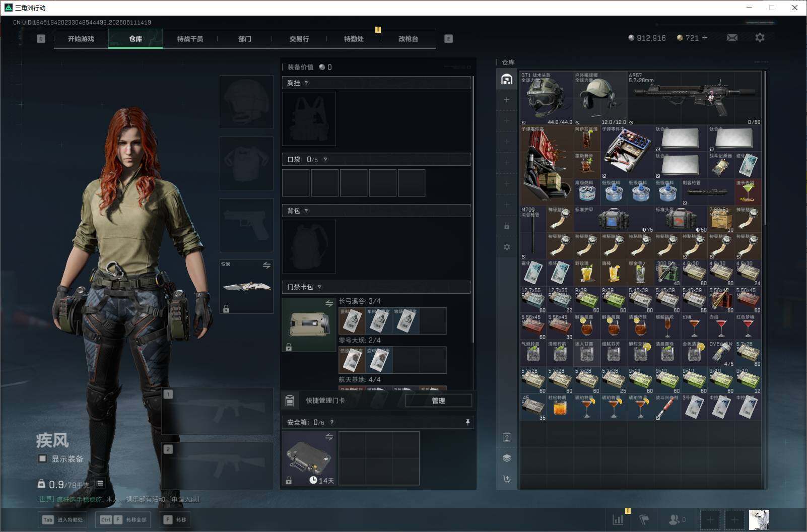This screenshot has width=807, height=532.
Task: Select the 高级燃料 can
Action: (x=587, y=192)
